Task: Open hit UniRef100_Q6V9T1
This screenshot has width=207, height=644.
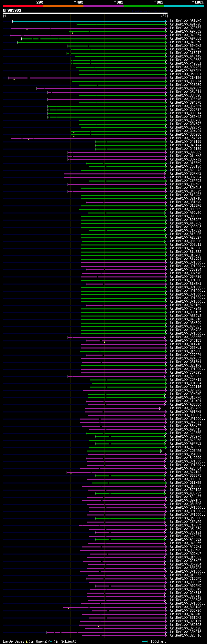Action: 186,92
